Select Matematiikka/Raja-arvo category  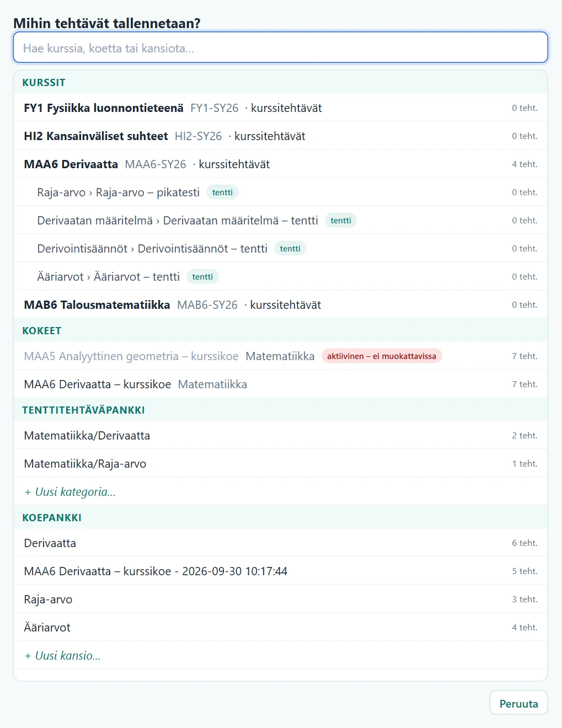pyautogui.click(x=280, y=463)
